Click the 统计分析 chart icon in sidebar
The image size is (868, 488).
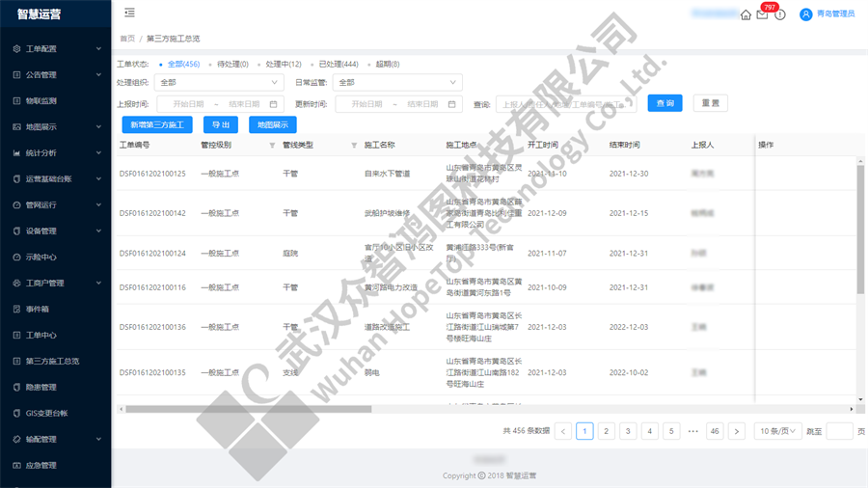(16, 152)
